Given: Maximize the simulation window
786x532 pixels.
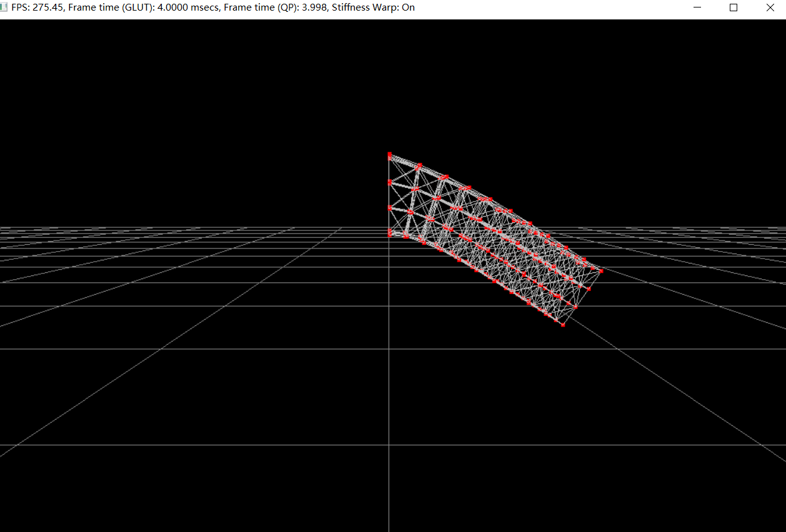Looking at the screenshot, I should 734,7.
